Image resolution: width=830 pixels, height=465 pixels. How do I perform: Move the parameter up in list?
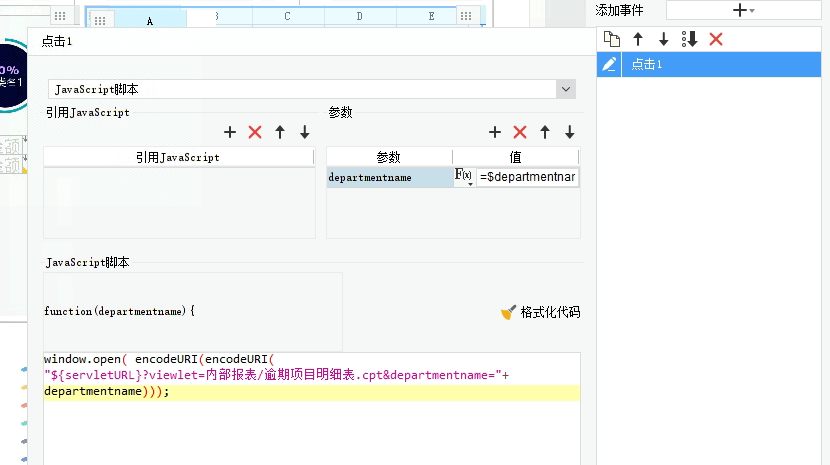[x=545, y=132]
